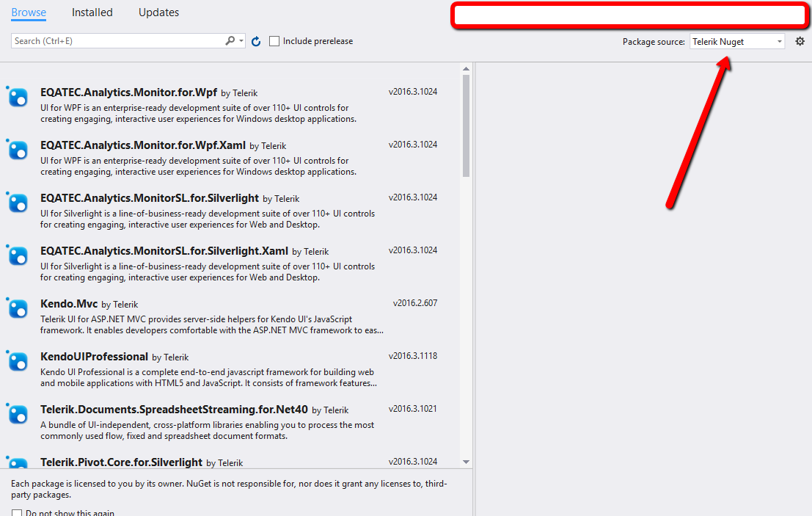Click EQATEC.Analytics.MonitorSL.for.Silverlight package icon
This screenshot has height=516, width=812.
coord(17,202)
